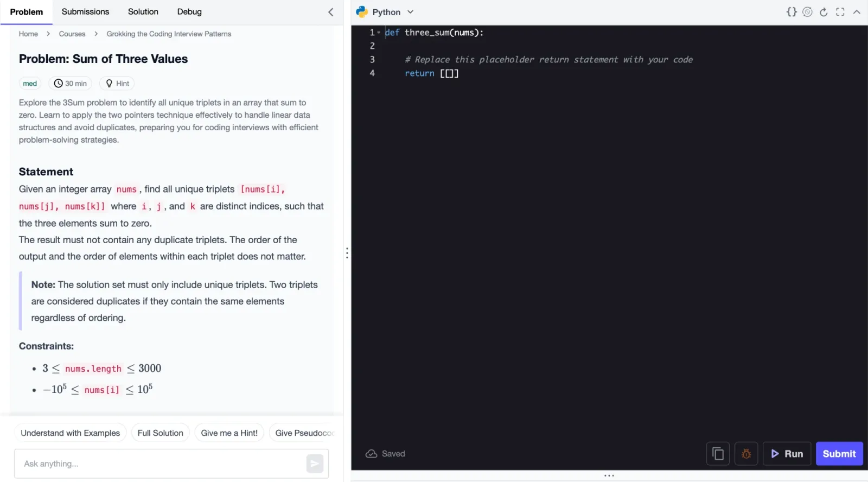Click the Constraints: heading
The width and height of the screenshot is (868, 482).
[46, 346]
